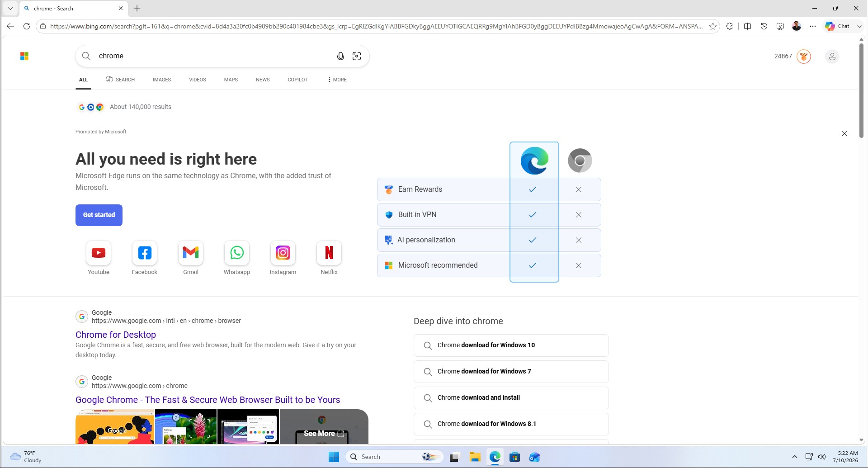The image size is (868, 468).
Task: Click the Get started button
Action: point(99,215)
